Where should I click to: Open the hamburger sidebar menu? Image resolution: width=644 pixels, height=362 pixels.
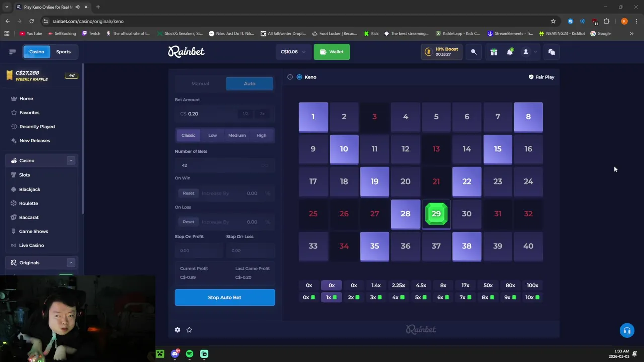click(12, 52)
